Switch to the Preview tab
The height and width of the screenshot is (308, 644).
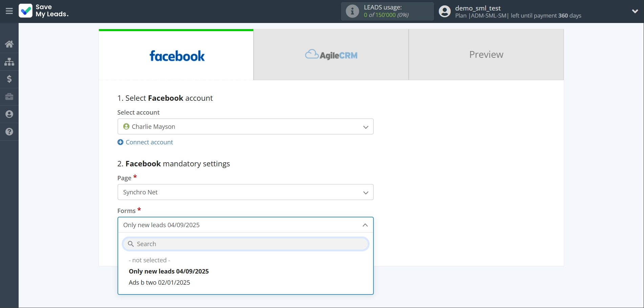tap(486, 55)
